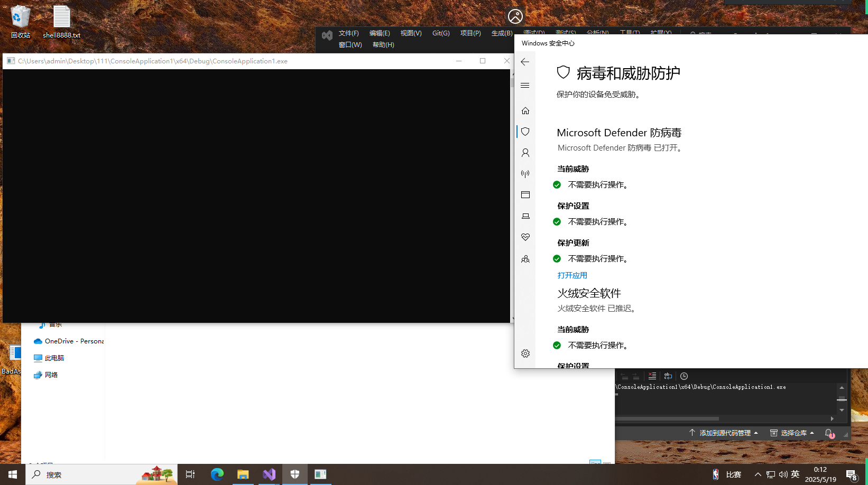This screenshot has height=485, width=868.
Task: Open Device performance & health heart icon
Action: [525, 237]
